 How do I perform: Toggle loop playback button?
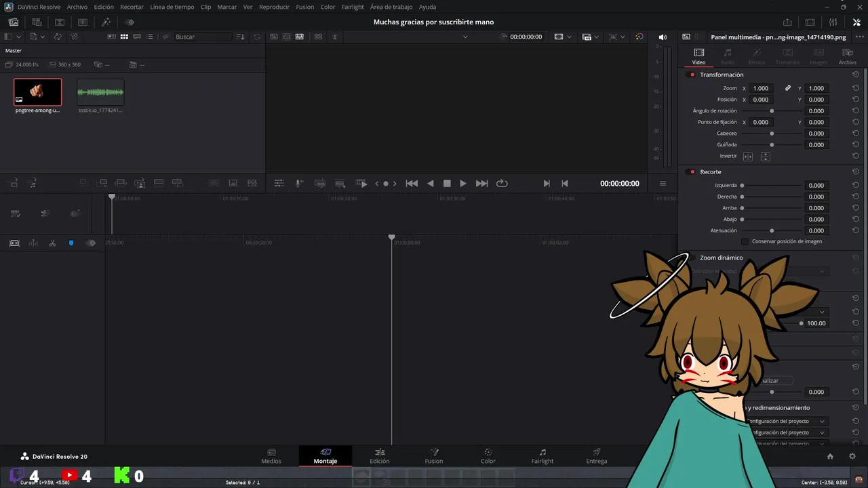pos(502,183)
